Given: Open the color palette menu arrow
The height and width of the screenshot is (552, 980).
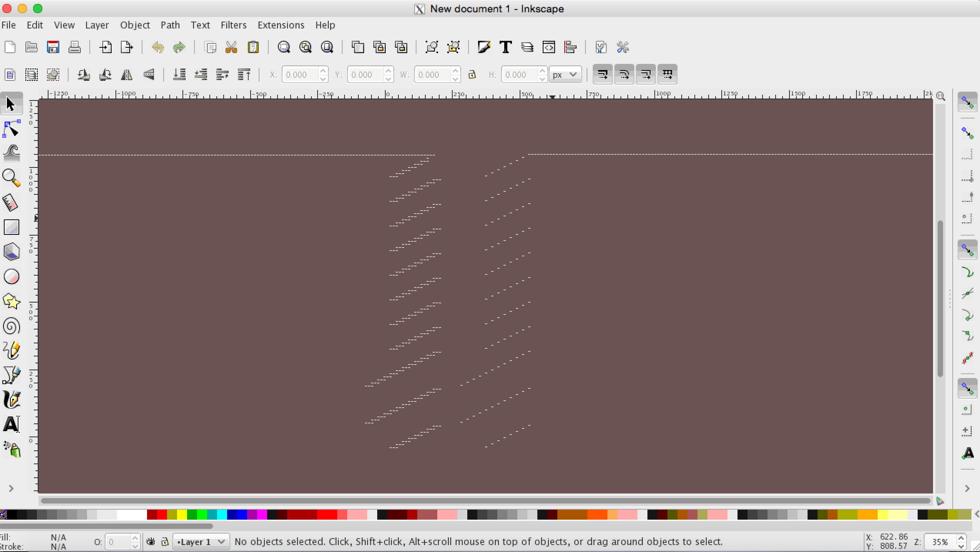Looking at the screenshot, I should [976, 514].
